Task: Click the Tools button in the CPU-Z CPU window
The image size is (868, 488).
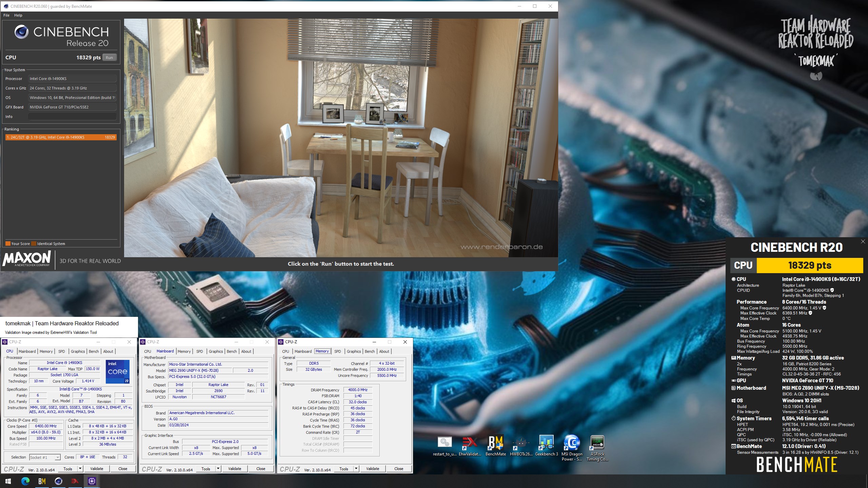Action: point(68,469)
